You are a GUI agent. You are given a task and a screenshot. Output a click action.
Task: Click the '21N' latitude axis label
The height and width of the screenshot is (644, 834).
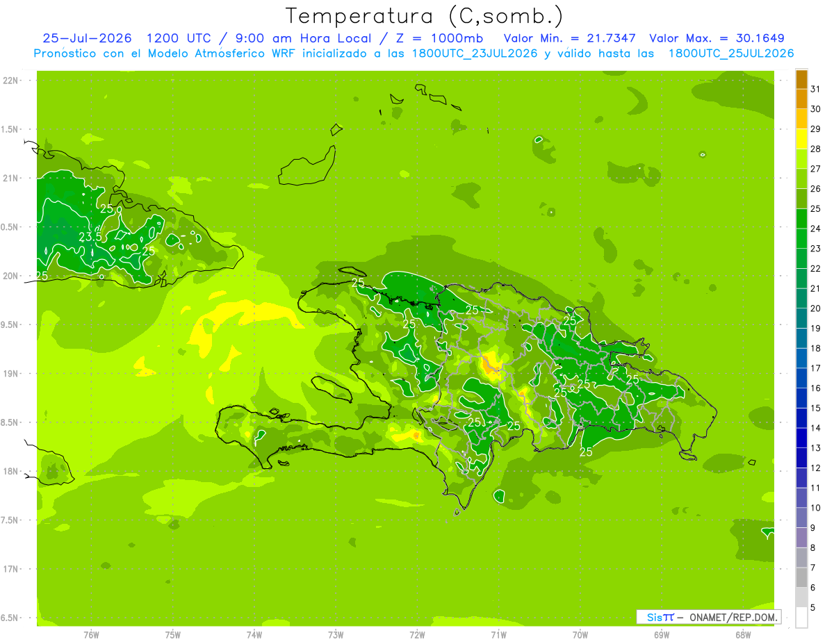(10, 178)
